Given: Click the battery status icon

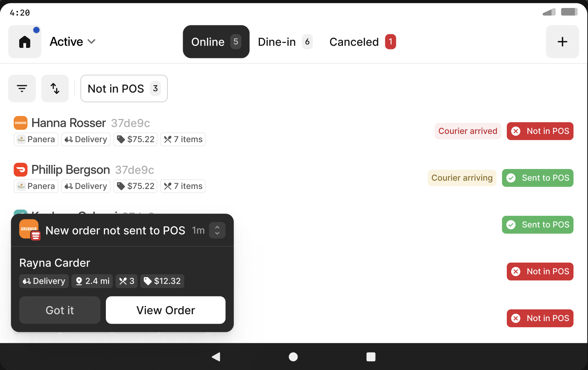Looking at the screenshot, I should [569, 12].
